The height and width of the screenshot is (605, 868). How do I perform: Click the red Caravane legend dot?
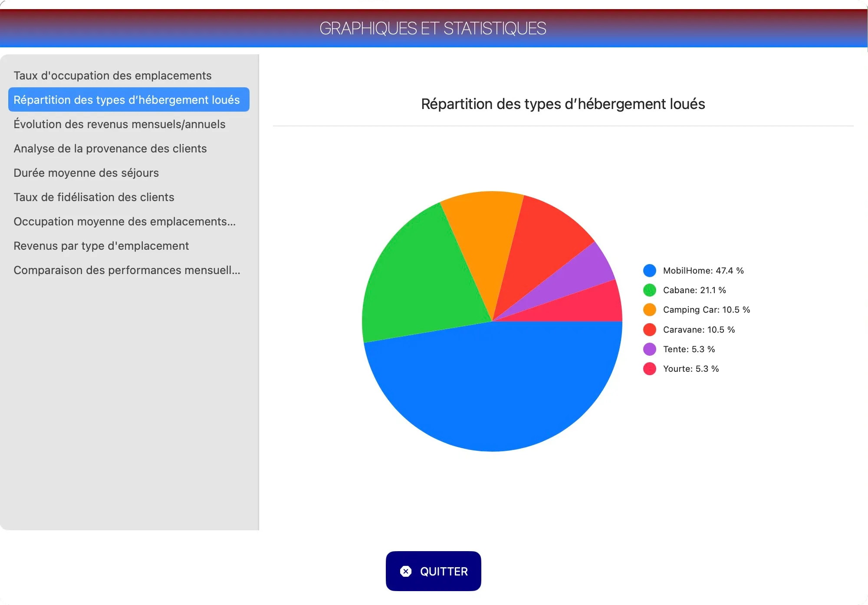pos(650,330)
